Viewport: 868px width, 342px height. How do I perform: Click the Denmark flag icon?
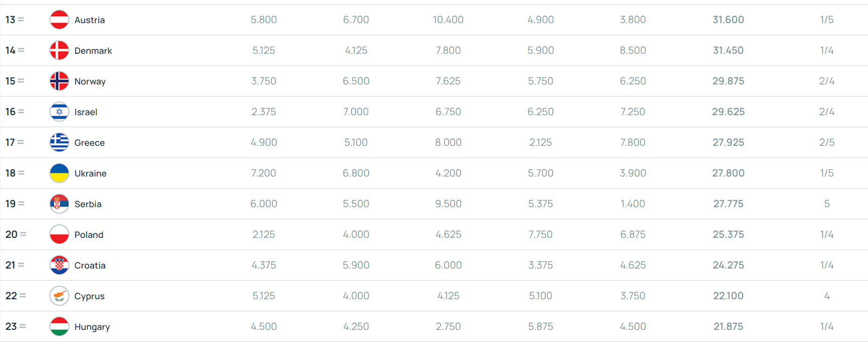click(x=59, y=50)
